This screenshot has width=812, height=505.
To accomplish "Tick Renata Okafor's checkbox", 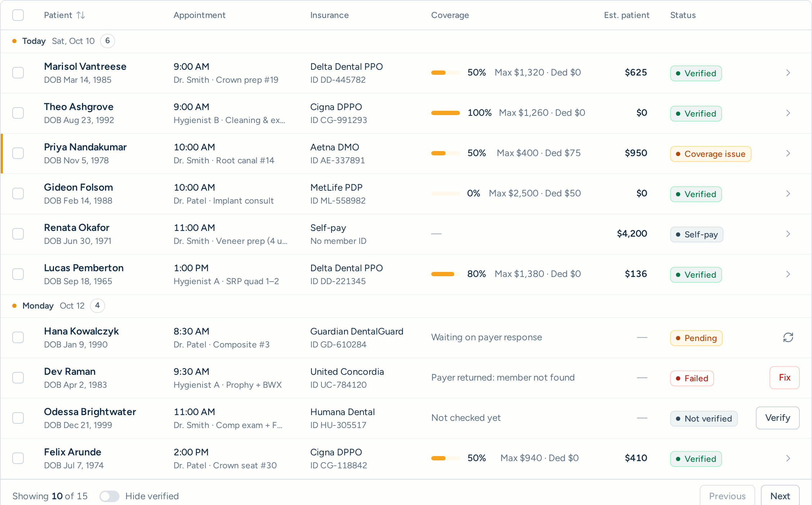I will [x=18, y=234].
